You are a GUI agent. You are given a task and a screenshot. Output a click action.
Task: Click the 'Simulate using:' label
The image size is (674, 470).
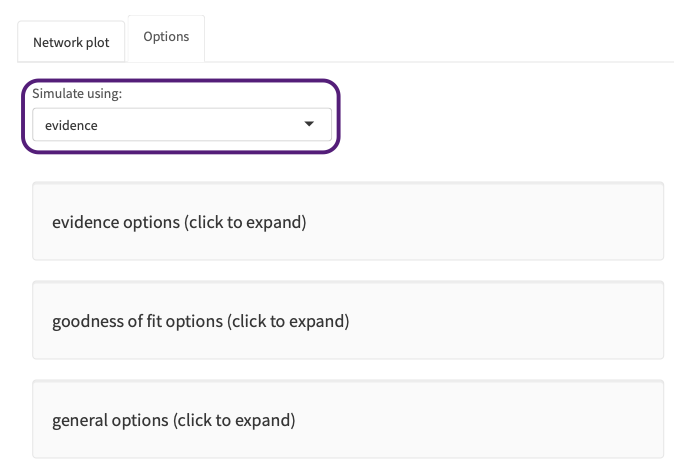84,94
